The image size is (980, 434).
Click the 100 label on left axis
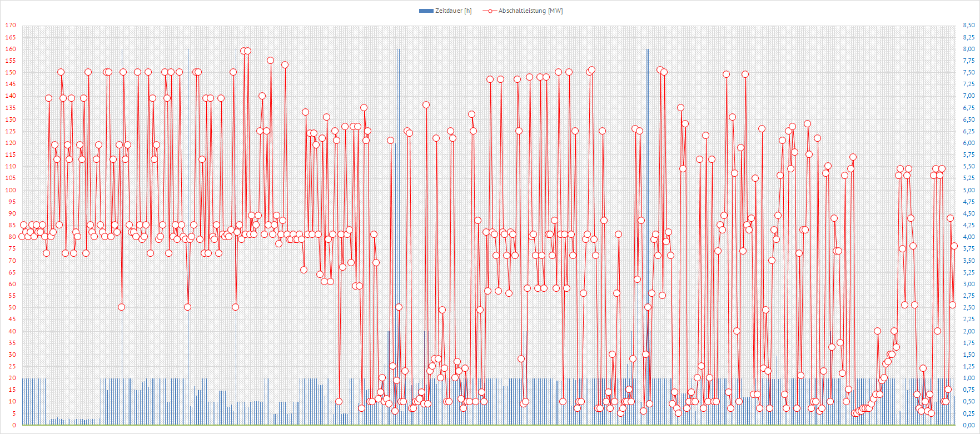[x=11, y=190]
